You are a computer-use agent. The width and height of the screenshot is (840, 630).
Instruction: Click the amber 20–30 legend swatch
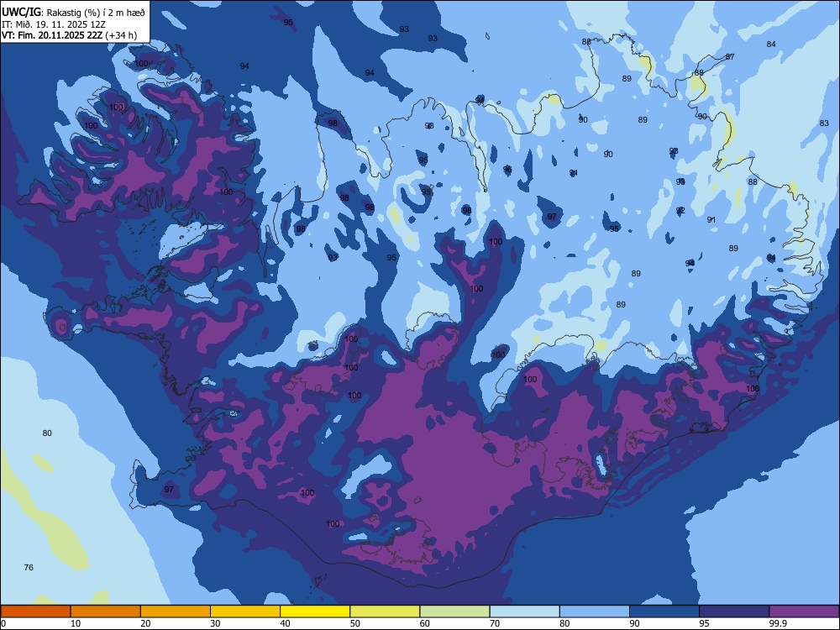pyautogui.click(x=176, y=612)
